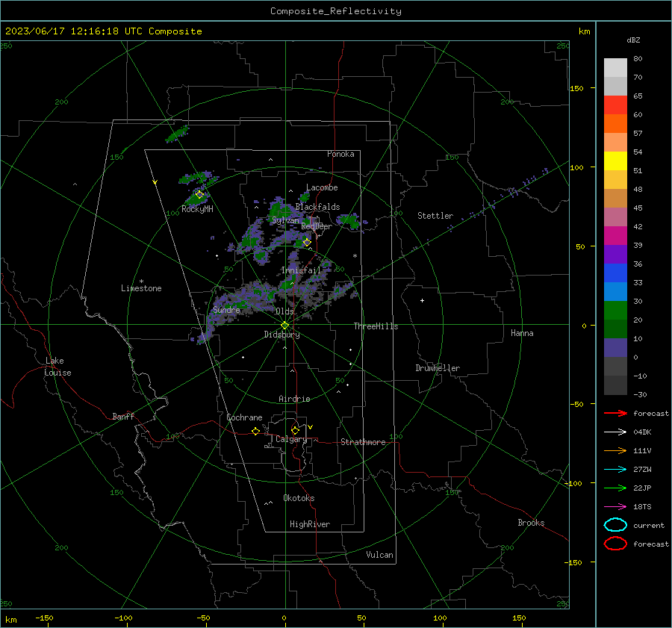Viewport: 672px width, 628px height.
Task: Click the asterisk marker above Limestone
Action: tap(141, 282)
